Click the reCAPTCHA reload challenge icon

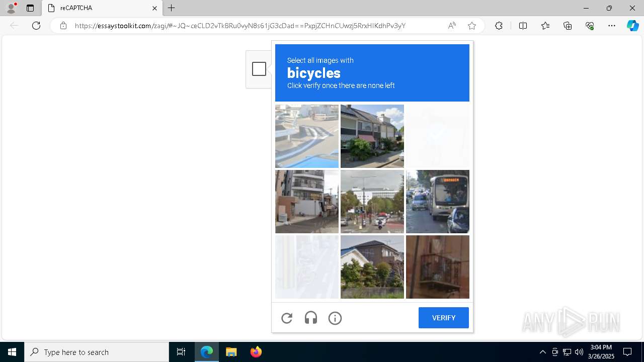(x=287, y=318)
